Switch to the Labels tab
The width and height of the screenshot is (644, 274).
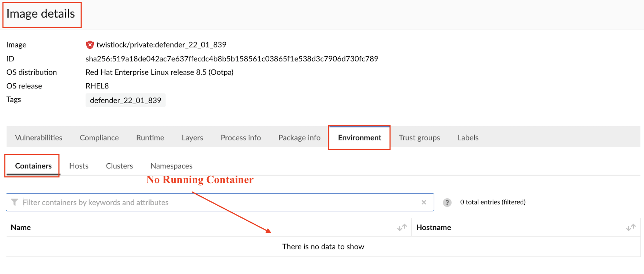pyautogui.click(x=468, y=138)
